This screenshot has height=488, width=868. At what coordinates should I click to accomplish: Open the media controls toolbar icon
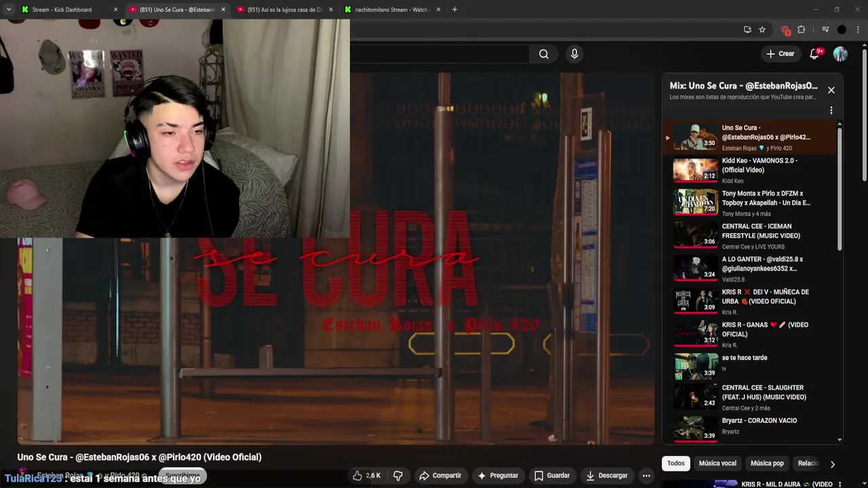pos(825,30)
